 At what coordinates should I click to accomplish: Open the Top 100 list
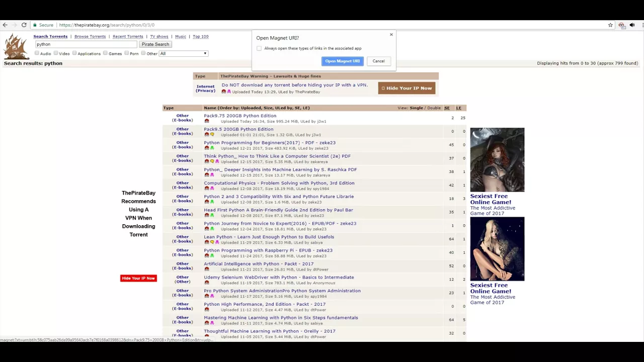pos(200,37)
